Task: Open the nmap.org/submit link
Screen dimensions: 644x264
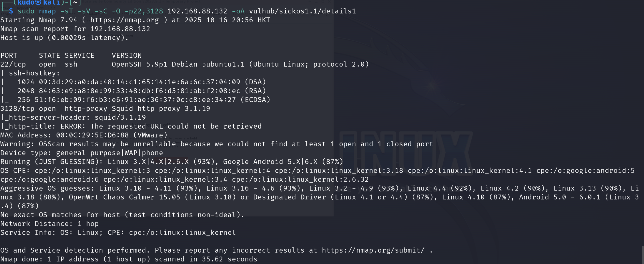Action: coord(373,250)
